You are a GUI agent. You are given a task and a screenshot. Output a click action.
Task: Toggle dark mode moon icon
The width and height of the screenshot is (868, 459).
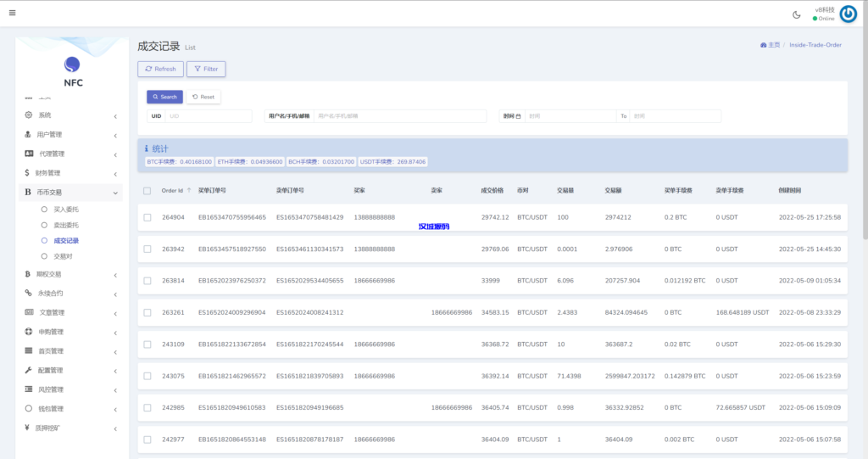(796, 14)
